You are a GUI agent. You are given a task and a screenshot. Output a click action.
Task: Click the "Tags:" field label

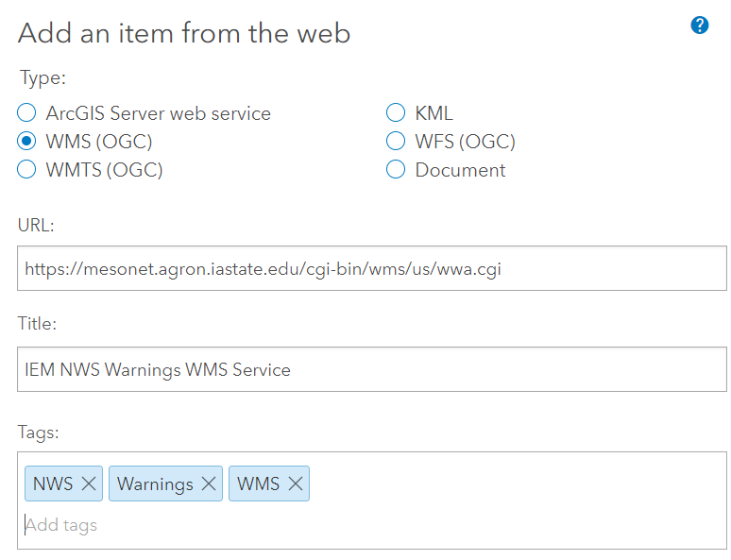click(x=38, y=433)
